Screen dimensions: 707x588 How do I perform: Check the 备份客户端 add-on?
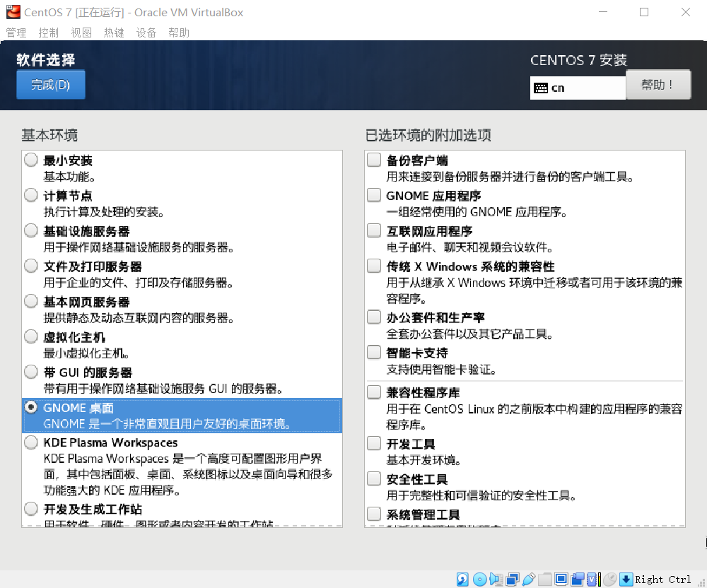pyautogui.click(x=374, y=160)
